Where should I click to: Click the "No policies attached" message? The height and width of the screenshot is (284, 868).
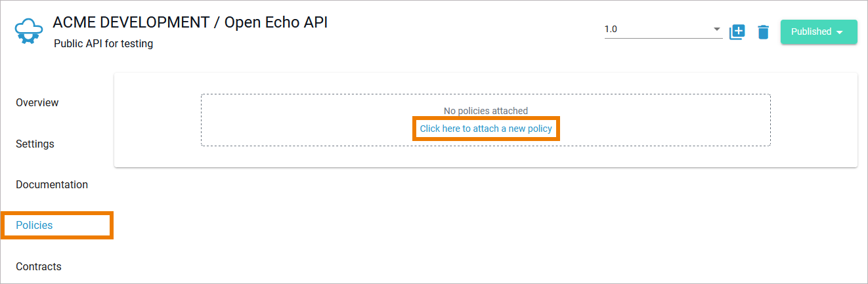tap(486, 111)
